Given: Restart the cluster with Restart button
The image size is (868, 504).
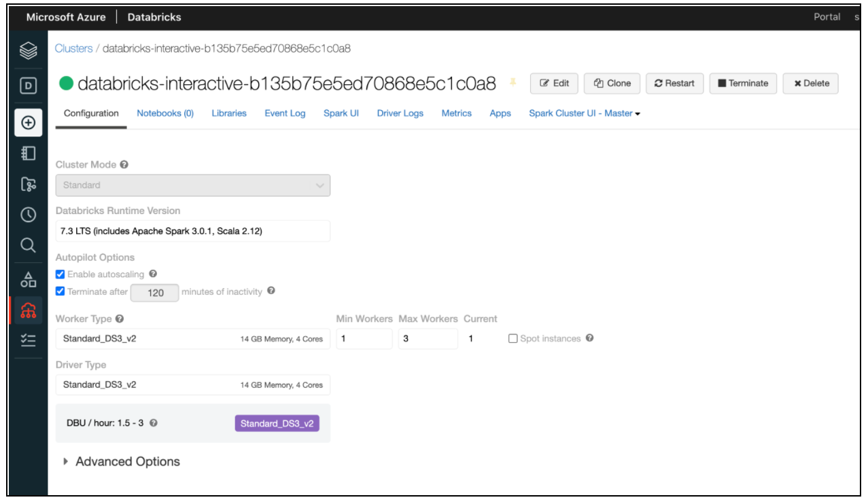Looking at the screenshot, I should (674, 84).
